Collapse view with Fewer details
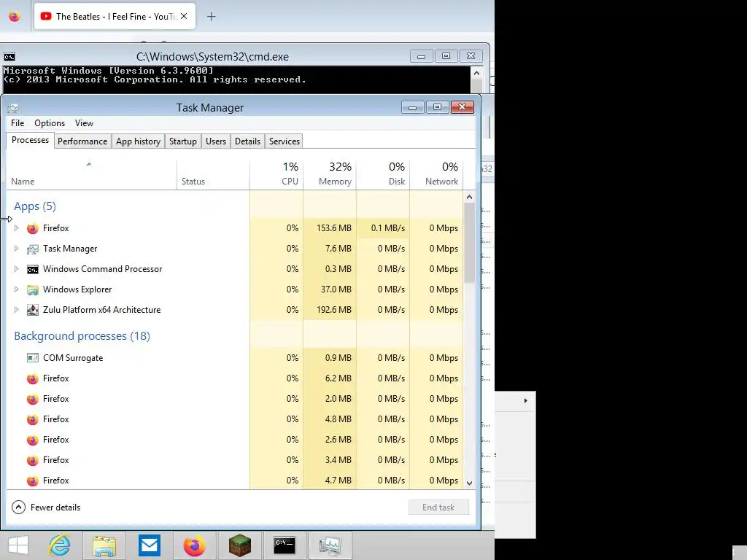747x560 pixels. [x=46, y=507]
